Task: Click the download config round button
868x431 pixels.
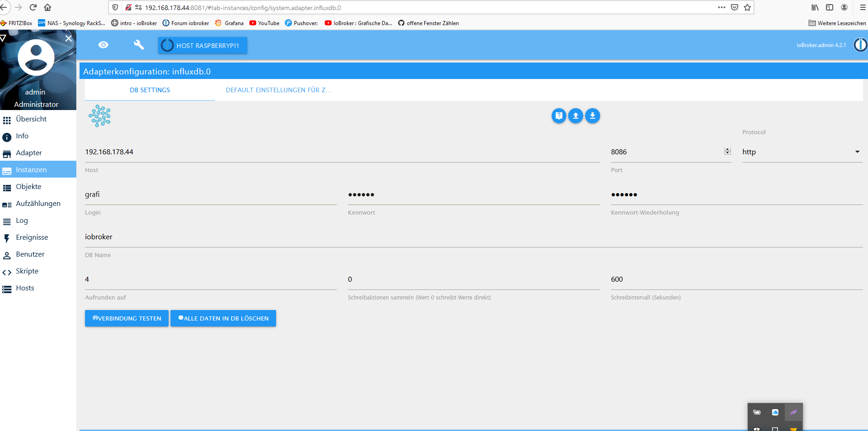Action: click(x=592, y=116)
